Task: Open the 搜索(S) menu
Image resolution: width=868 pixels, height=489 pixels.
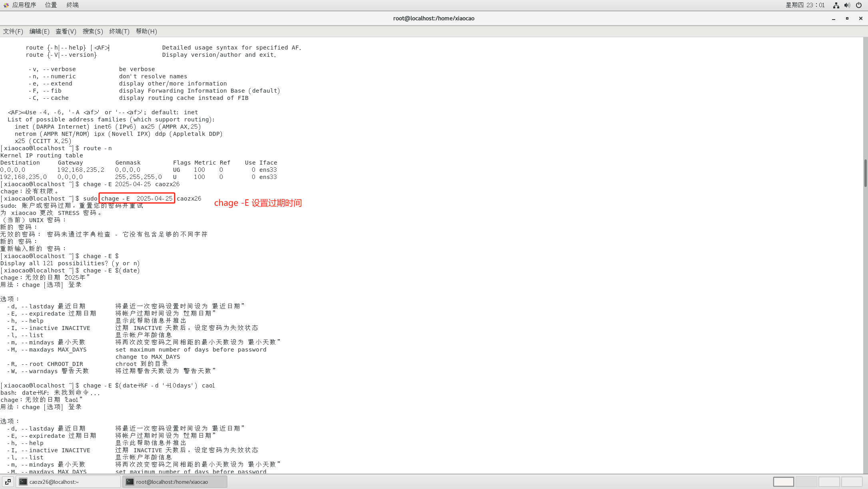Action: pyautogui.click(x=92, y=31)
